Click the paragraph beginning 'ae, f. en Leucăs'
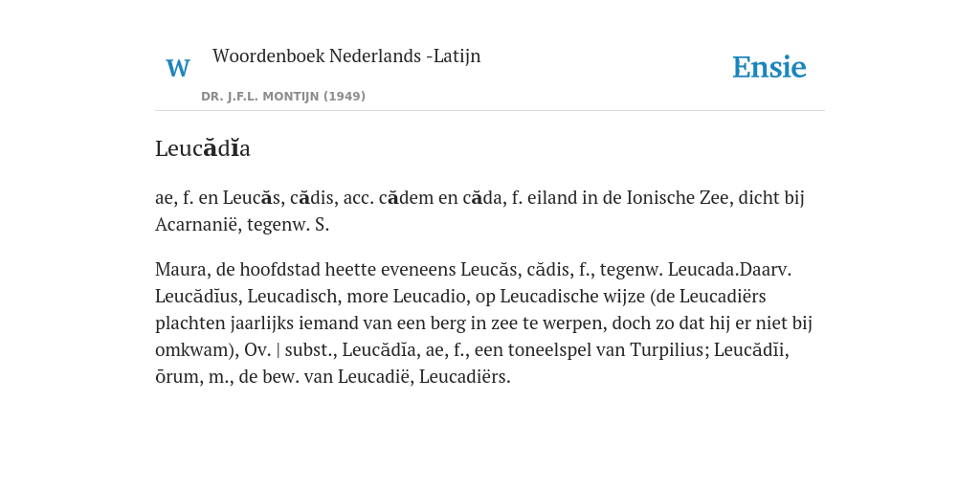This screenshot has height=490, width=980. click(480, 212)
